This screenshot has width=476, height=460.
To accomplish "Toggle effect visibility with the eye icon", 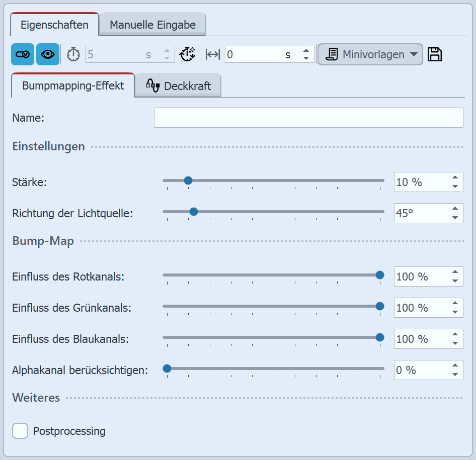I will click(47, 54).
